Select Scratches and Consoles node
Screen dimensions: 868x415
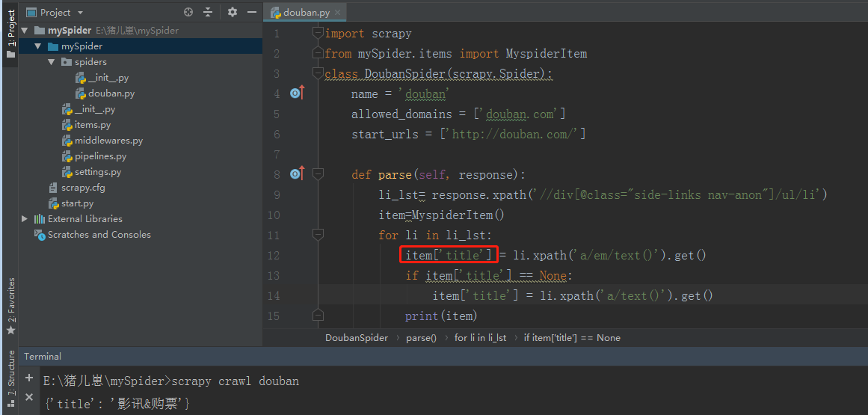tap(99, 235)
